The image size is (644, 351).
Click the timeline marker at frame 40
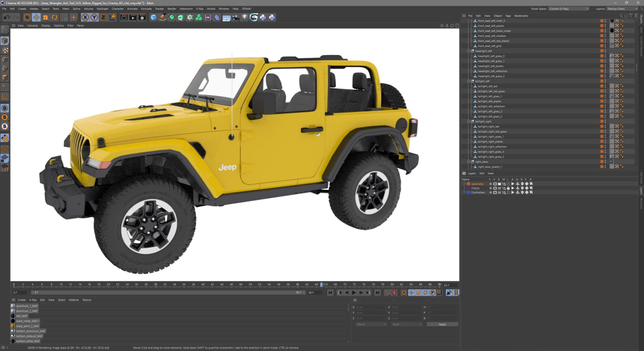click(x=203, y=285)
